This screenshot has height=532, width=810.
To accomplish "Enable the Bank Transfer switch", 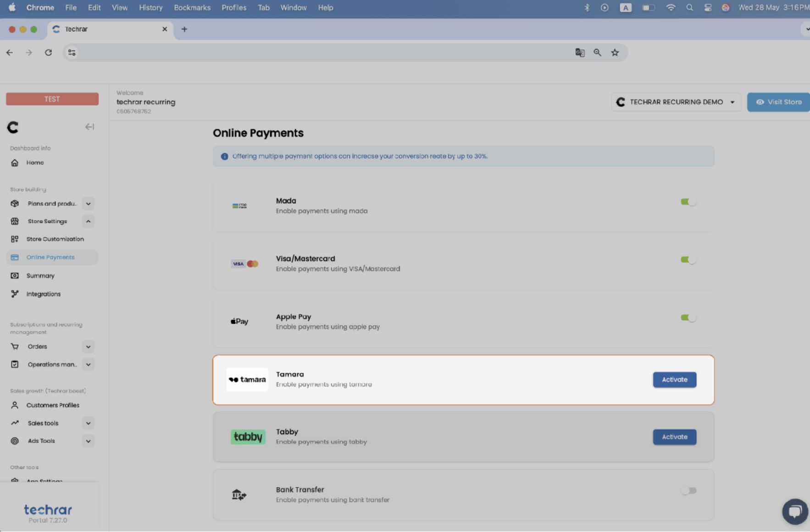I will click(x=688, y=491).
